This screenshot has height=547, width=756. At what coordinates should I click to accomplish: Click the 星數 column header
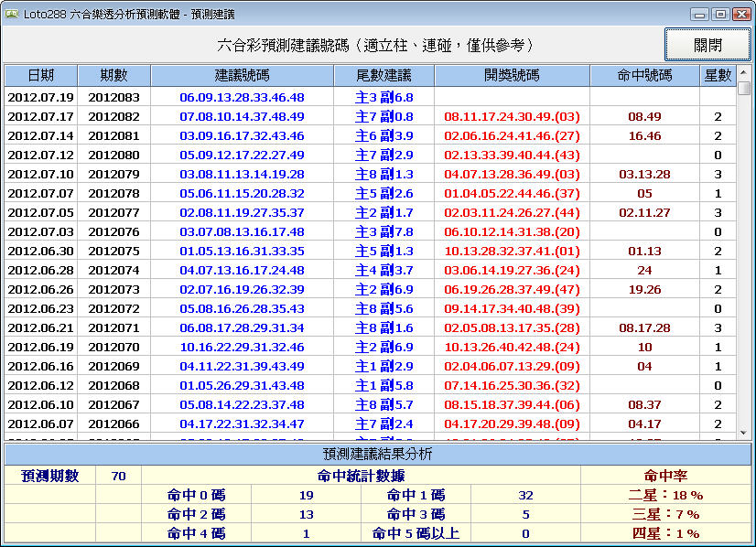(x=718, y=75)
